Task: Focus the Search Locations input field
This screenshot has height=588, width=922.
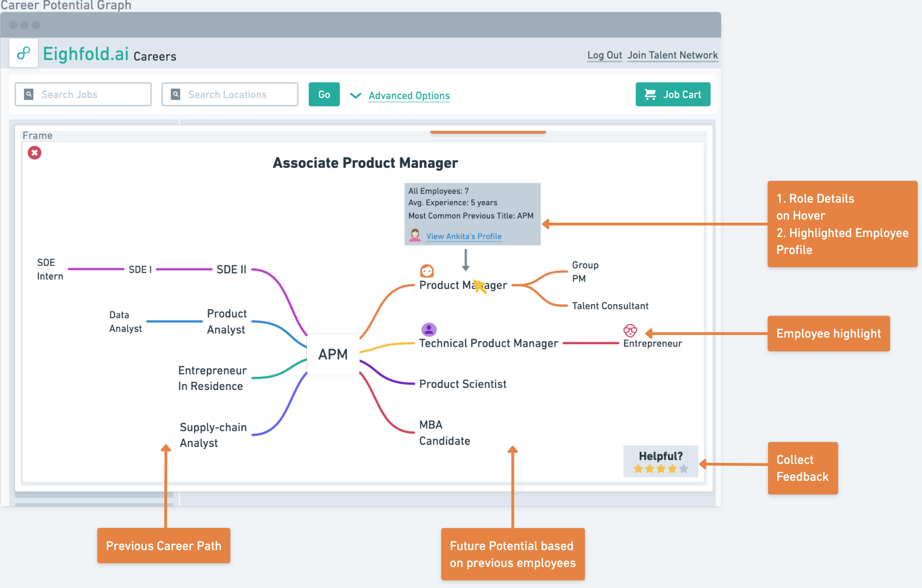Action: [x=236, y=94]
